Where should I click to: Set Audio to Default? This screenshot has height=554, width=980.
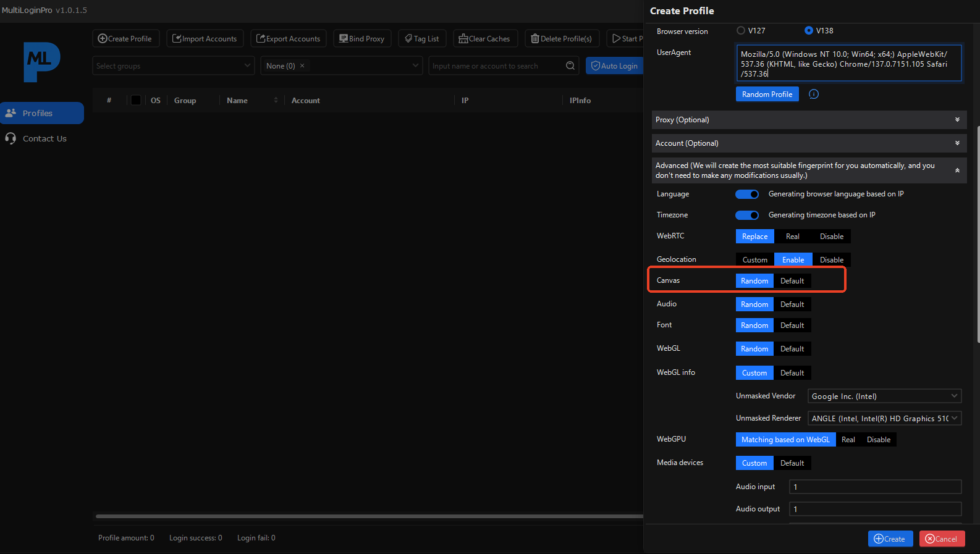pyautogui.click(x=792, y=304)
